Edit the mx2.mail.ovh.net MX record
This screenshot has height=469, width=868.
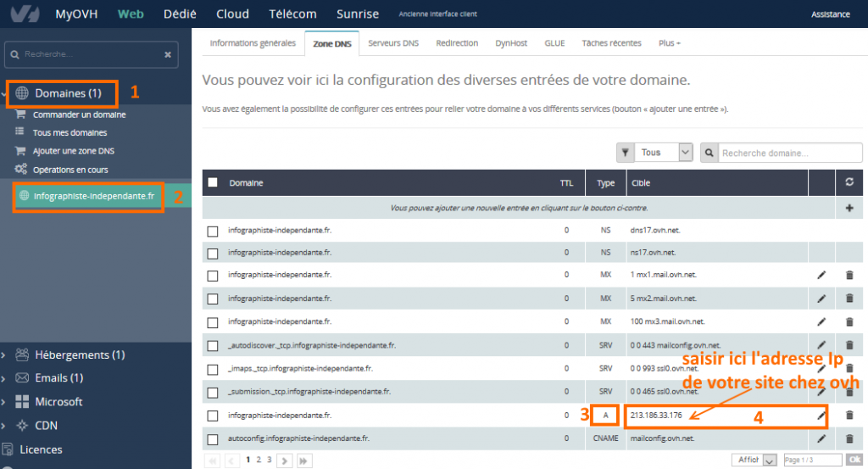pos(821,299)
